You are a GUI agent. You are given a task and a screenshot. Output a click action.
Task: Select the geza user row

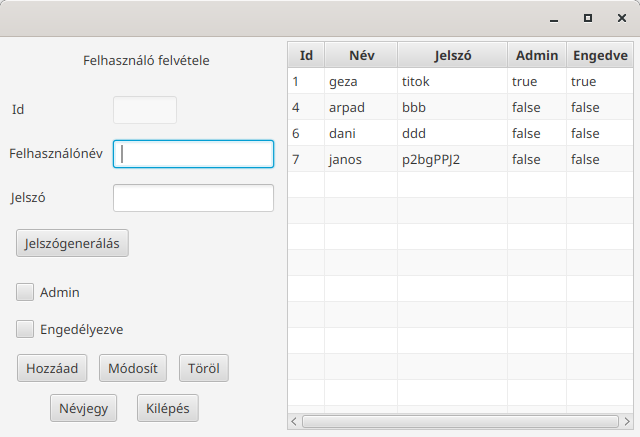(460, 81)
